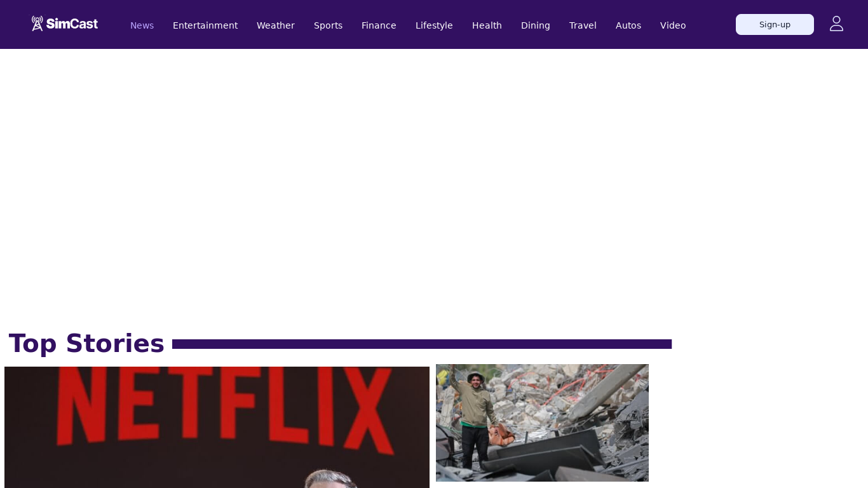Click the SimCast antenna logo icon
Screen dimensions: 868x488
point(37,24)
